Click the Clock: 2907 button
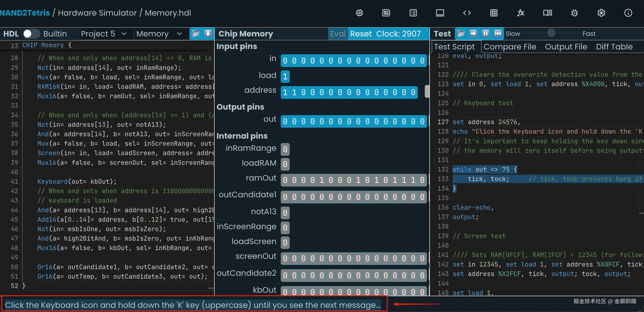The width and height of the screenshot is (644, 312). tap(398, 34)
